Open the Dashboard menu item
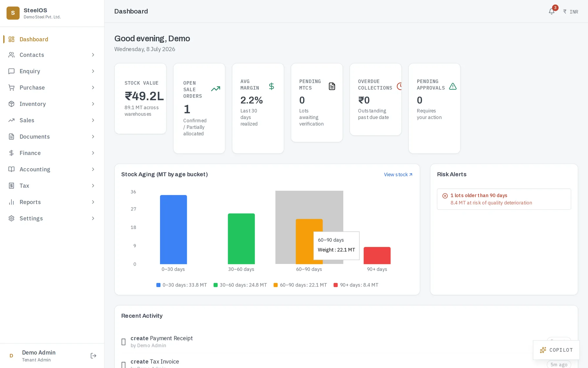The height and width of the screenshot is (368, 588). 52,39
